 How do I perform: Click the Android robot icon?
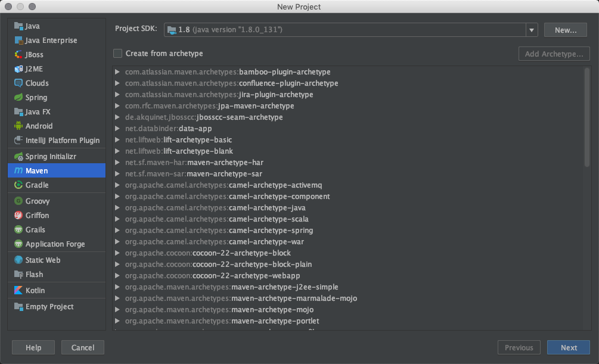[18, 126]
